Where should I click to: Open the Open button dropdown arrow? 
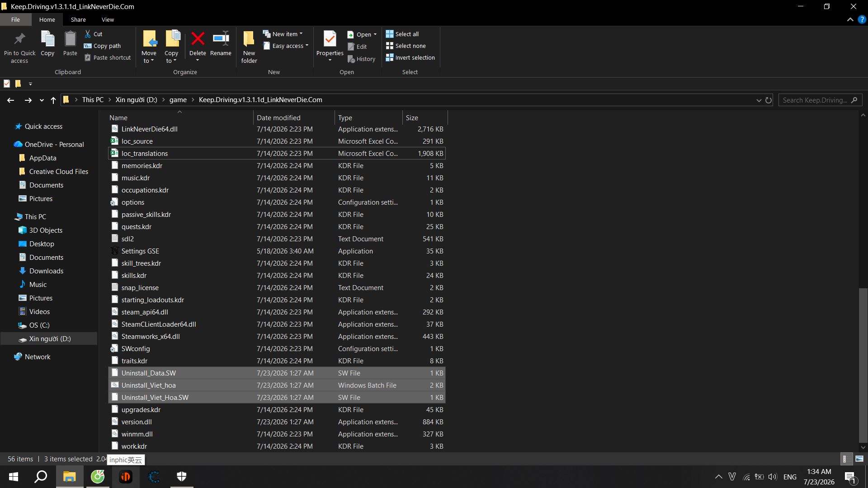375,34
